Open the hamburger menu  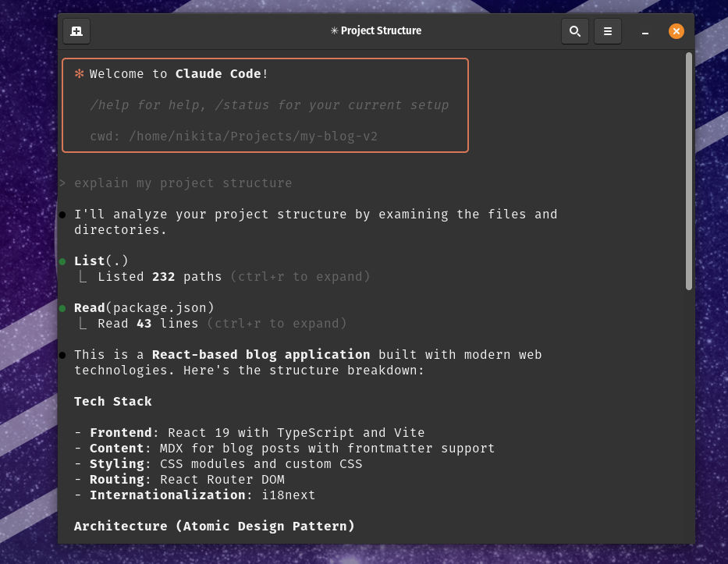point(607,31)
